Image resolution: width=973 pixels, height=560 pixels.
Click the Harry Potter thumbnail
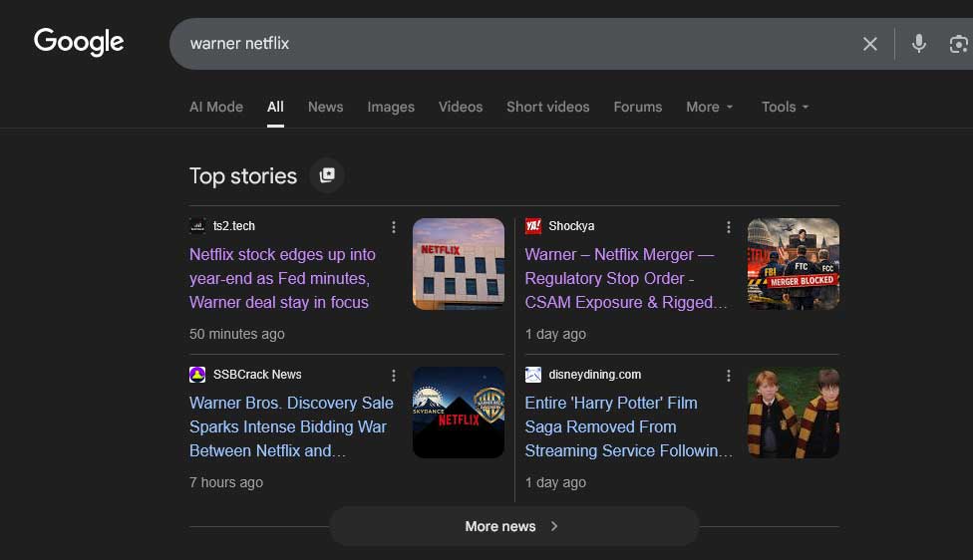click(794, 413)
